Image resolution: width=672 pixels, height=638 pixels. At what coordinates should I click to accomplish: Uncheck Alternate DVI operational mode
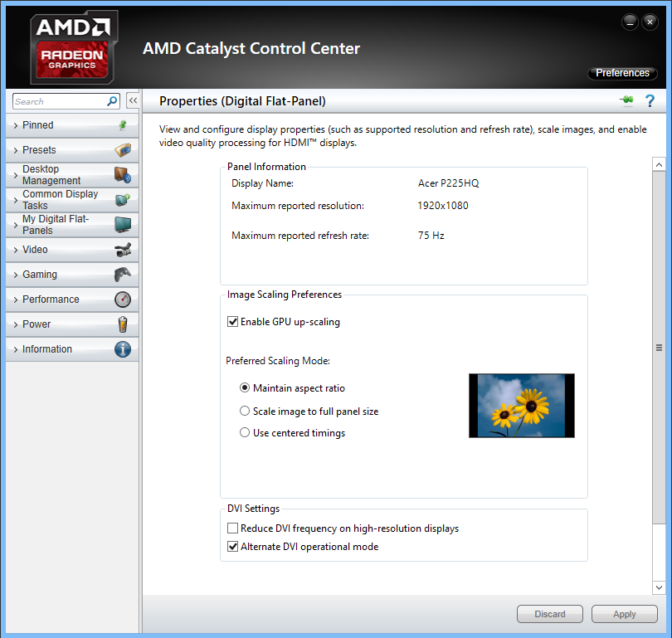(x=233, y=547)
